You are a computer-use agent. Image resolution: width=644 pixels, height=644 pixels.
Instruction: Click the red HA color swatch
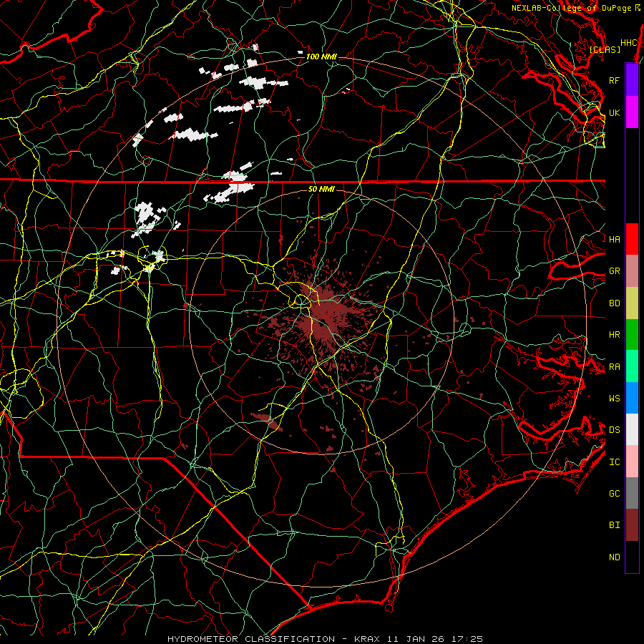click(x=632, y=239)
